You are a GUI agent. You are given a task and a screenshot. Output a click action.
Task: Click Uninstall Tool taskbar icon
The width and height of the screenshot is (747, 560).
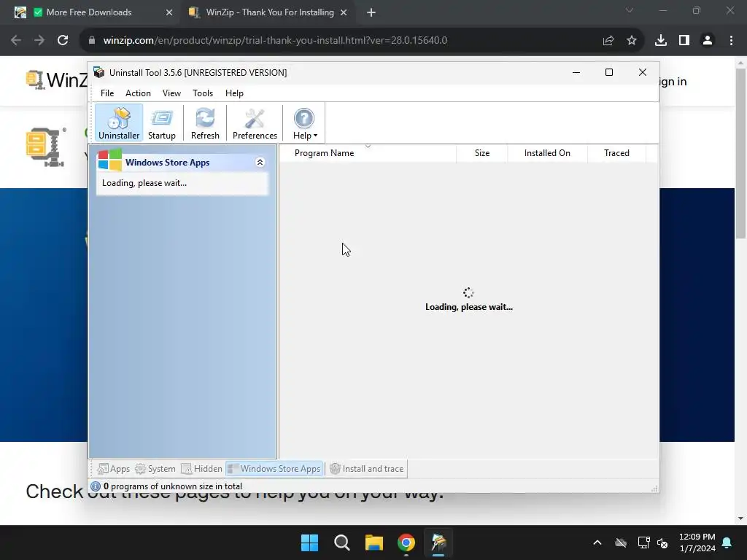pyautogui.click(x=438, y=542)
